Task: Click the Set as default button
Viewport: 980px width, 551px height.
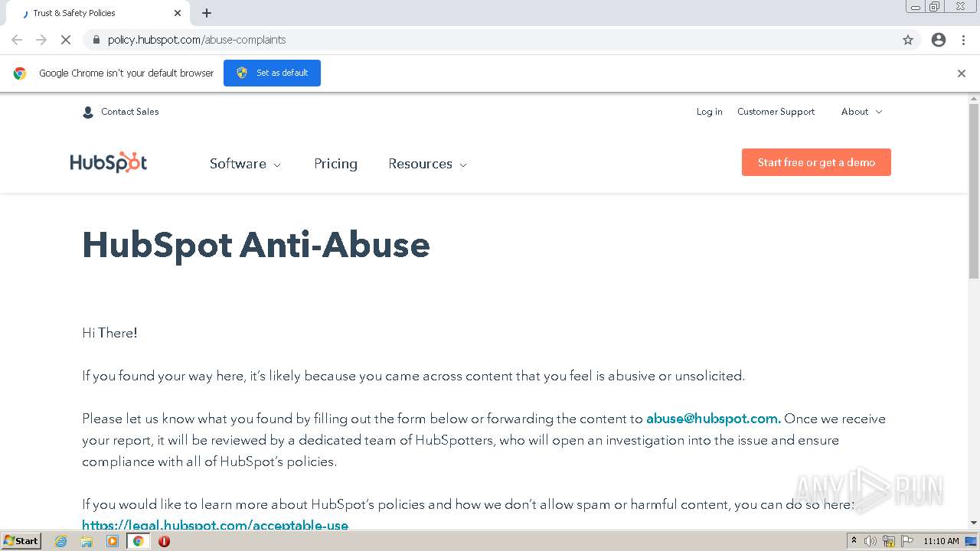Action: click(x=272, y=73)
